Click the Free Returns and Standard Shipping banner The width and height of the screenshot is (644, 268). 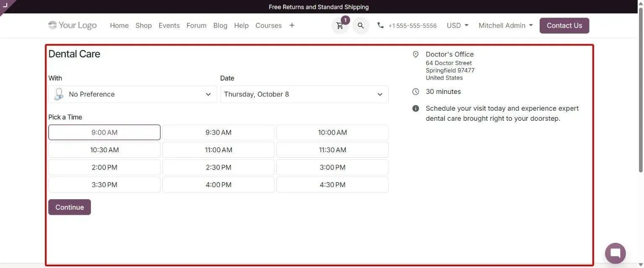click(319, 7)
